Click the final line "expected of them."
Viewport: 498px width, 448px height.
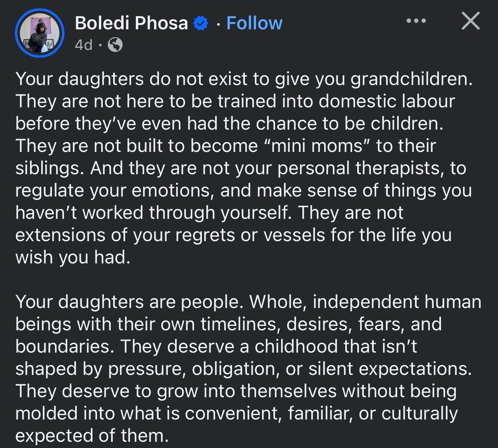92,436
